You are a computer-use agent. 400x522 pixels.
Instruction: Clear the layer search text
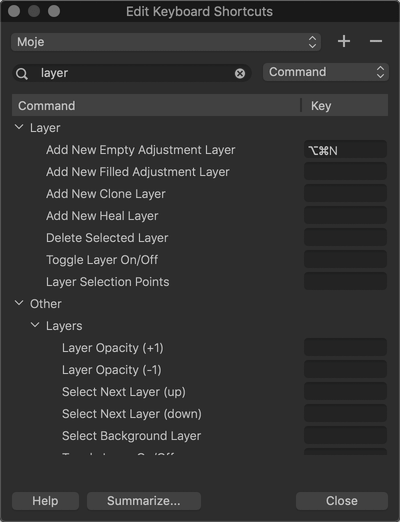coord(240,73)
